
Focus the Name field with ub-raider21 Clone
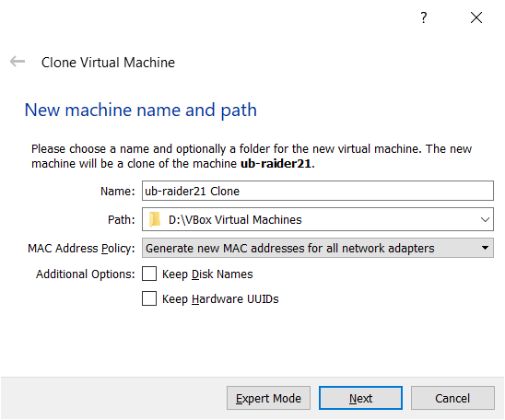[318, 191]
